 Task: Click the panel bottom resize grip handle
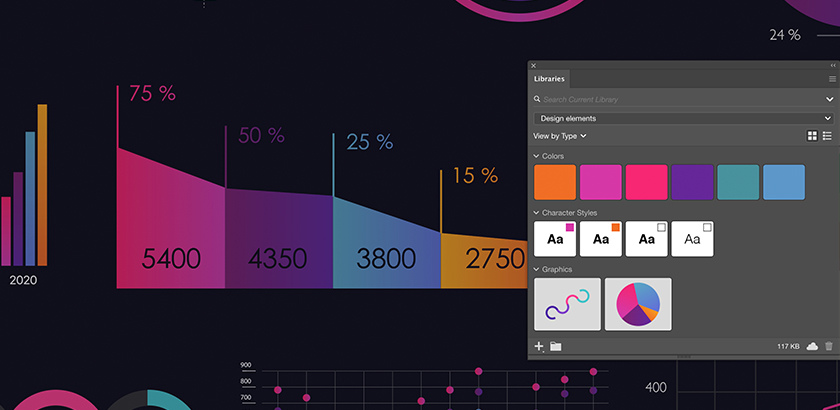click(684, 357)
